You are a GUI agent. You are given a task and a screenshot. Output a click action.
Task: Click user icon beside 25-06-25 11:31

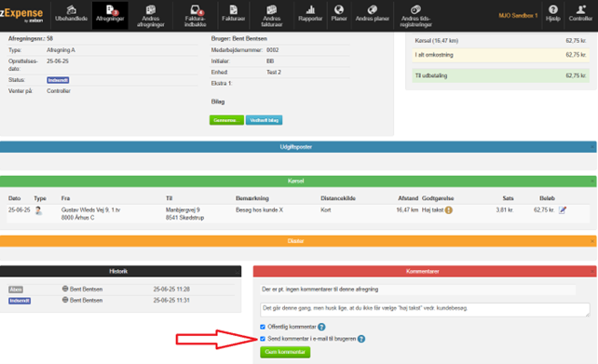click(65, 300)
